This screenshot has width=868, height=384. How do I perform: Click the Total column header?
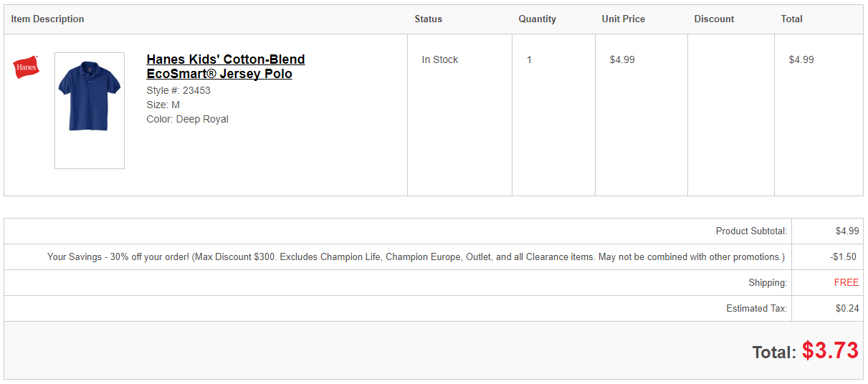[791, 19]
